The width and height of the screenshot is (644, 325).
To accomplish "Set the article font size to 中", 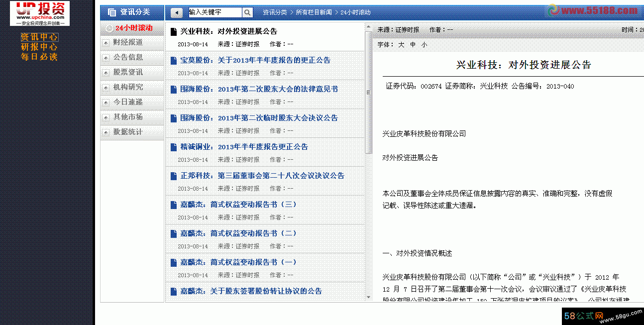I will (x=413, y=45).
